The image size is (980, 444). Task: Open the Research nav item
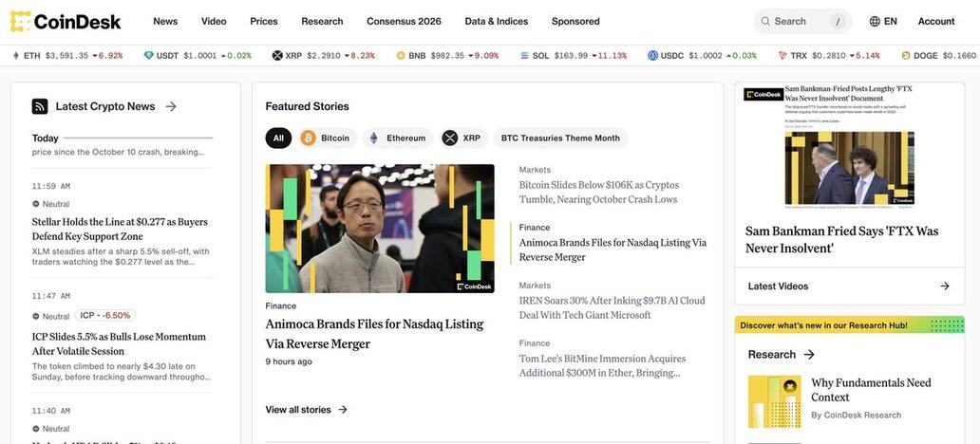click(x=322, y=21)
